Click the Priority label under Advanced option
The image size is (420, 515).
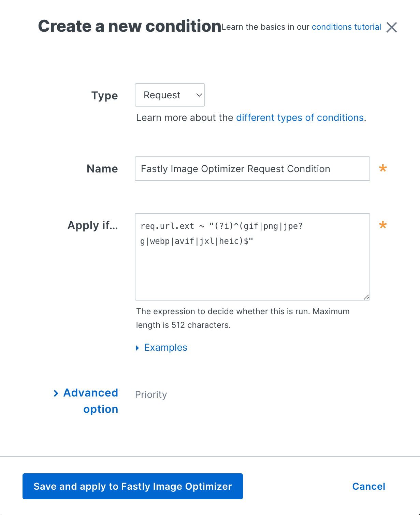point(151,394)
